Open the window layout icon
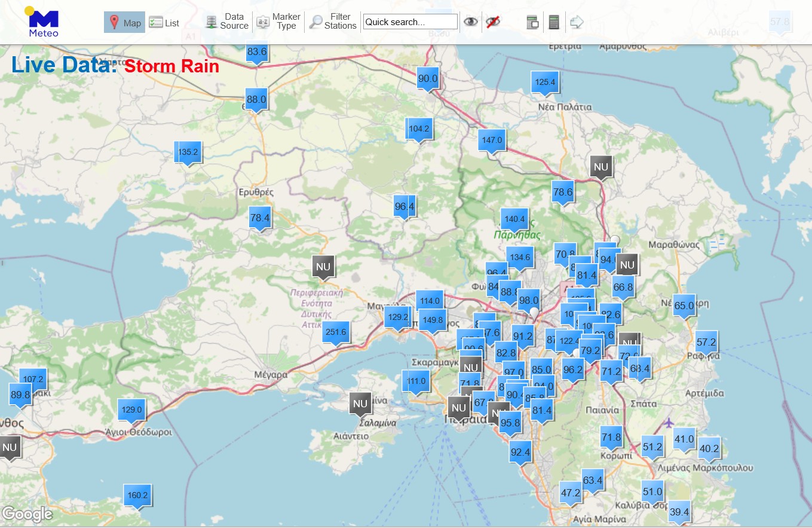 tap(532, 22)
